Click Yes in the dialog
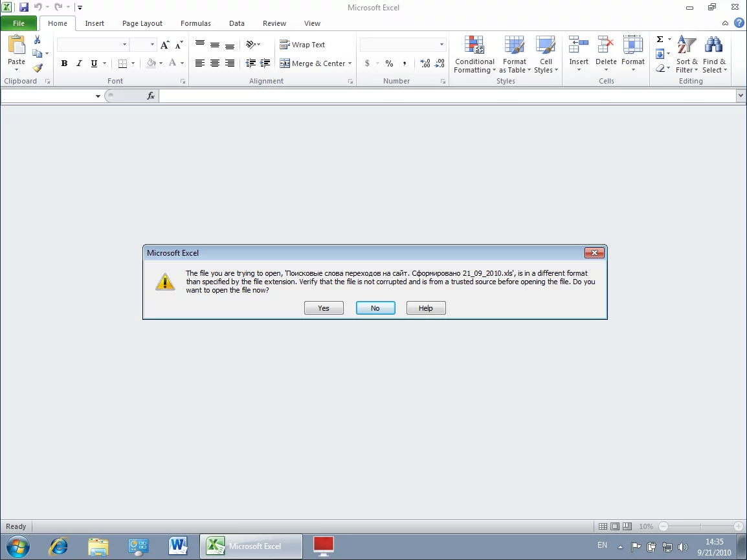This screenshot has width=747, height=560. tap(324, 308)
